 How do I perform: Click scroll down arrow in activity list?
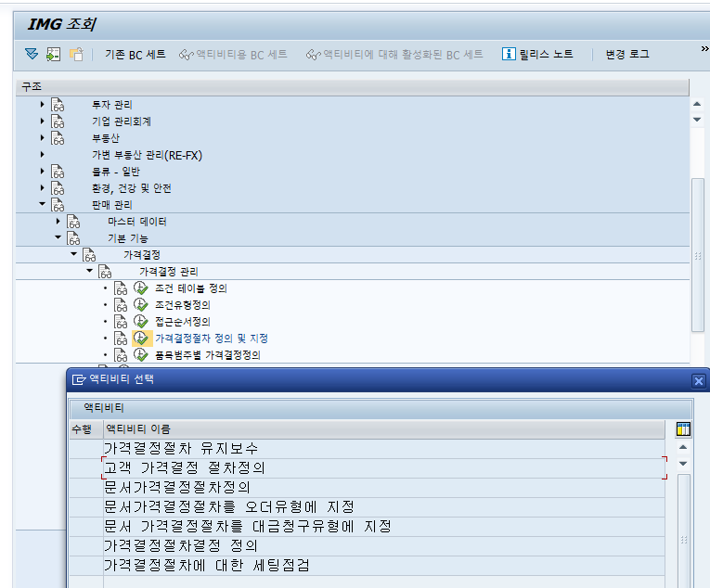click(683, 464)
